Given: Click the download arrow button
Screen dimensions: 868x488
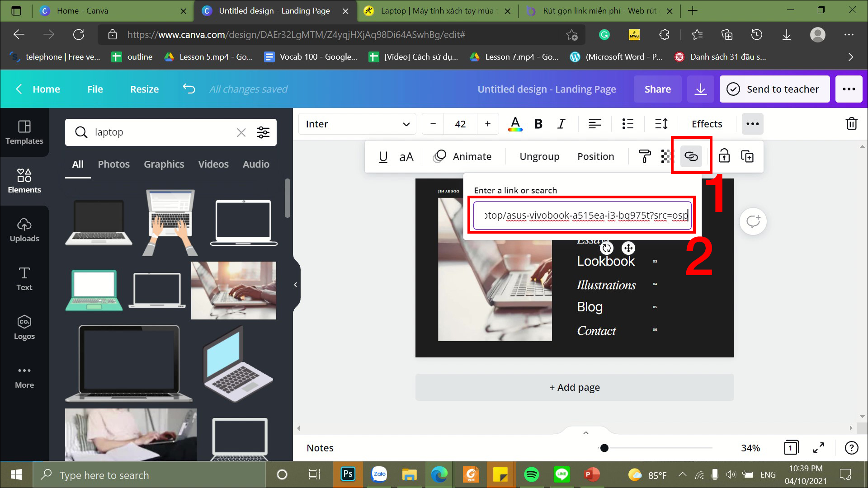Looking at the screenshot, I should point(700,89).
